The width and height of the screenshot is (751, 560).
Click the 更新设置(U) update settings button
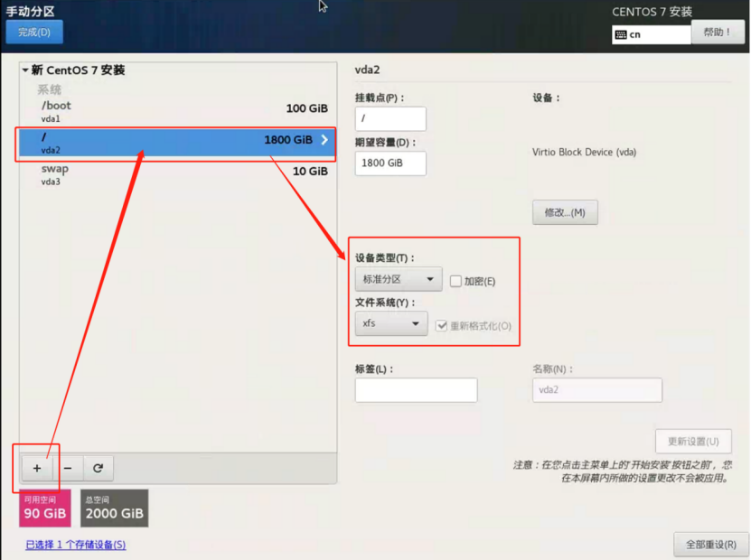tap(693, 441)
